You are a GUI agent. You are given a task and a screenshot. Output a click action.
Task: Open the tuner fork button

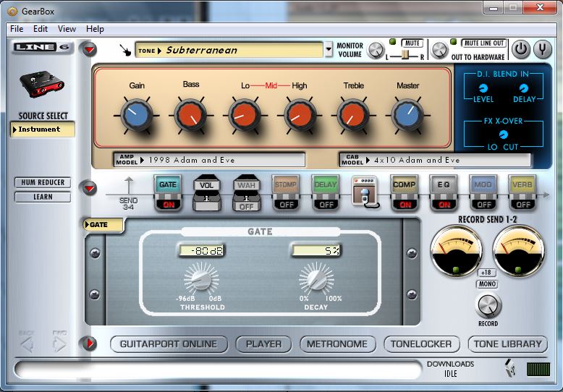coord(543,49)
